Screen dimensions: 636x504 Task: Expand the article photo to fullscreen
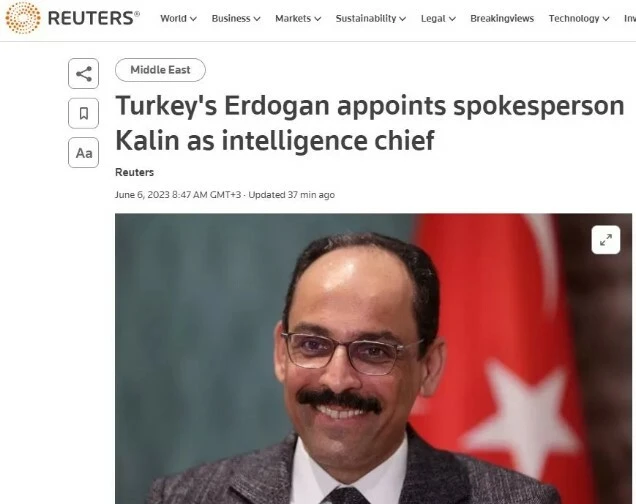606,240
